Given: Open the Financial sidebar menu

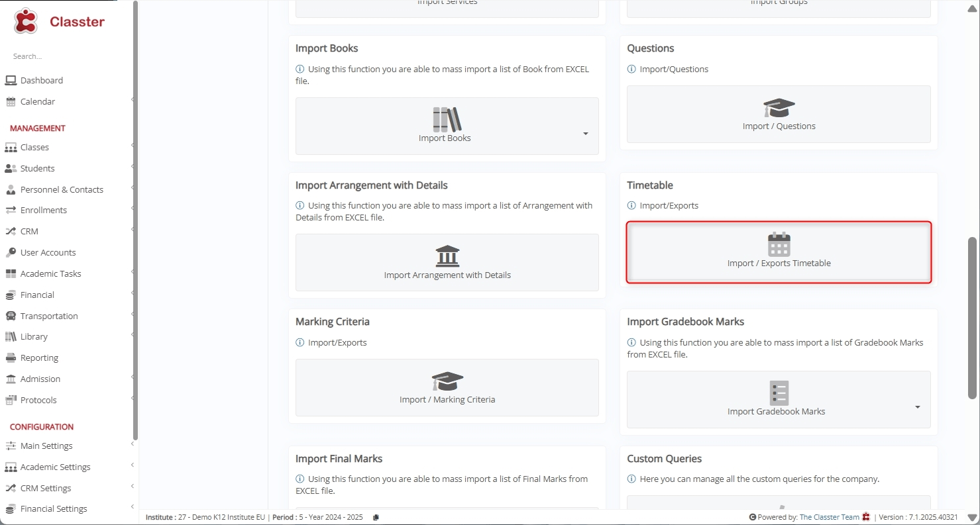Looking at the screenshot, I should (37, 295).
